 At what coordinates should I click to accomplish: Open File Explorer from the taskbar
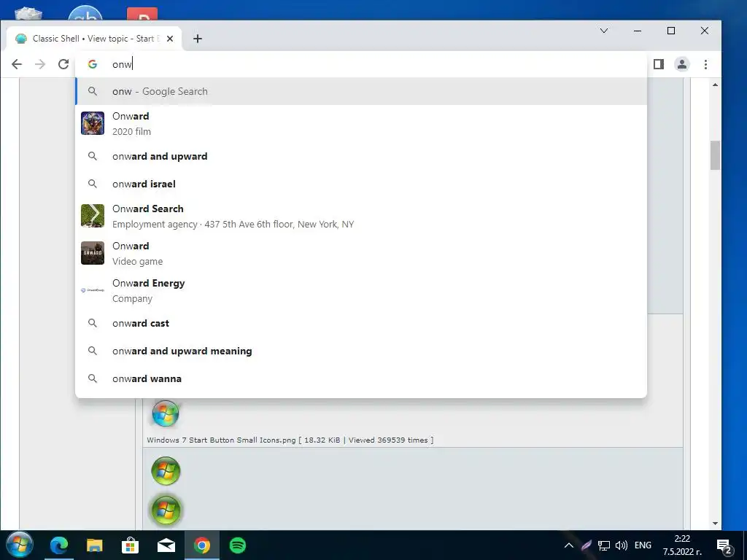click(94, 545)
